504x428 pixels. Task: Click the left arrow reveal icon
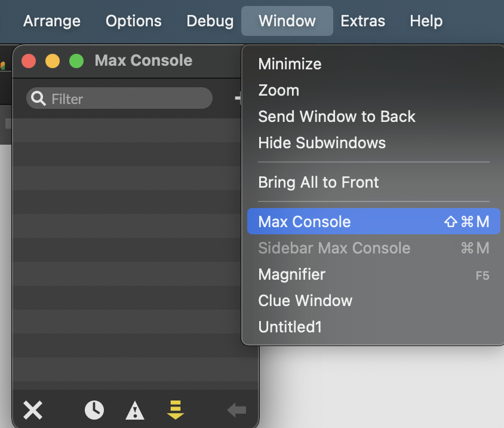(236, 410)
